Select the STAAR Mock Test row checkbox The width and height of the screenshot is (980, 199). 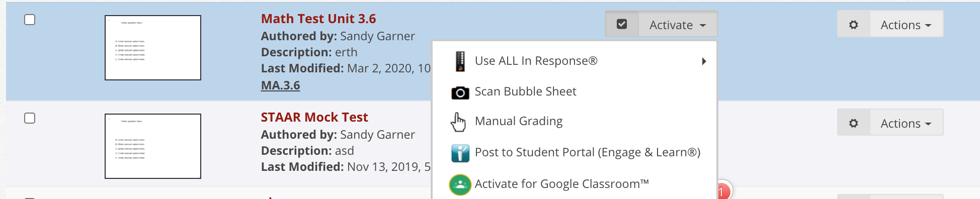tap(30, 118)
